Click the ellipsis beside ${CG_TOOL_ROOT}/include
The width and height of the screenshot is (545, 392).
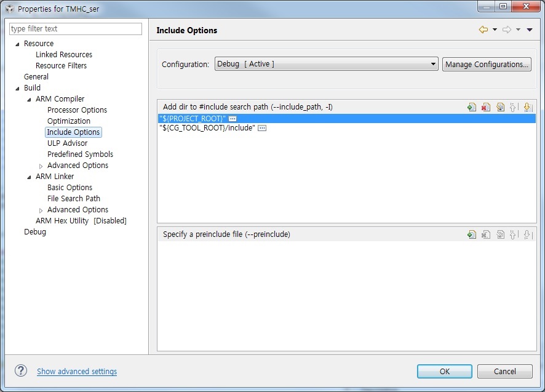[x=262, y=128]
